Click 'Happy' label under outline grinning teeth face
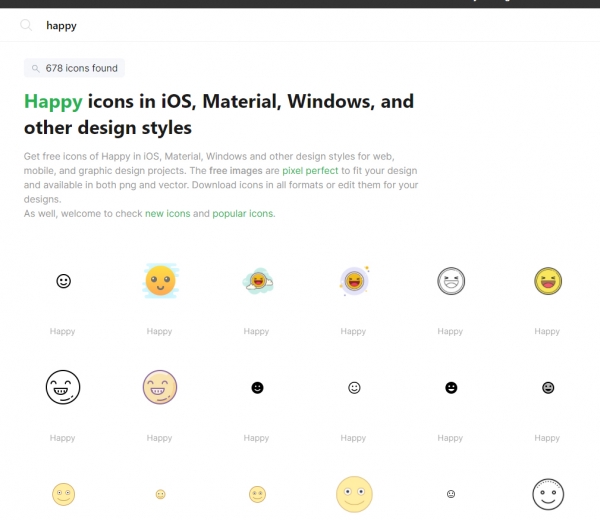 pos(63,438)
